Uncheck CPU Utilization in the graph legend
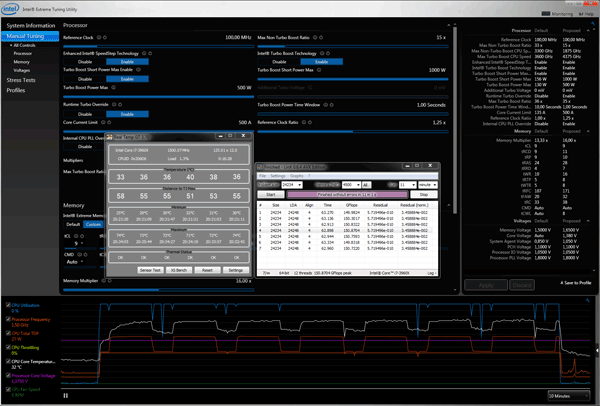 [8, 305]
